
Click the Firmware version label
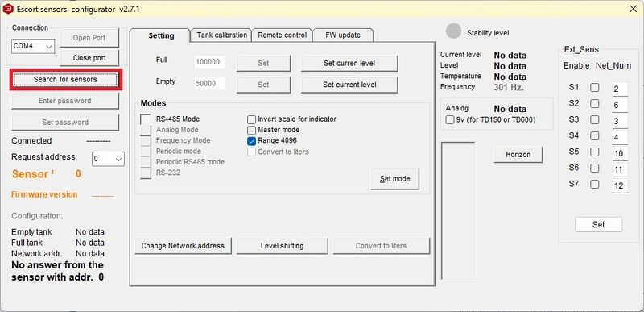(x=44, y=194)
